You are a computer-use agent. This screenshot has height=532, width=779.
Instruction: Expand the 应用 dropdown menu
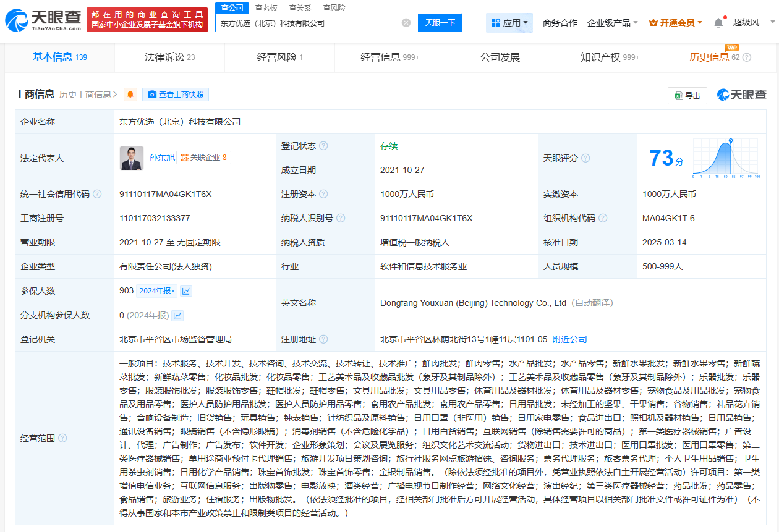[x=511, y=23]
